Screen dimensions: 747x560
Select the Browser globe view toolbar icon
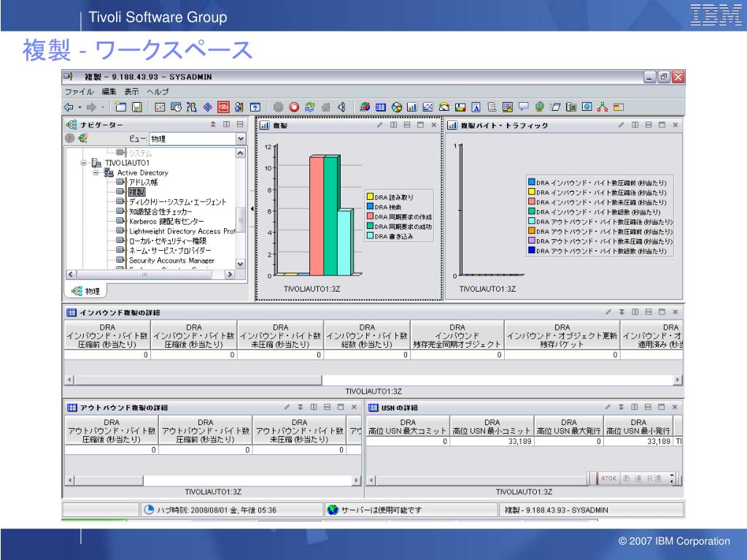tap(539, 107)
